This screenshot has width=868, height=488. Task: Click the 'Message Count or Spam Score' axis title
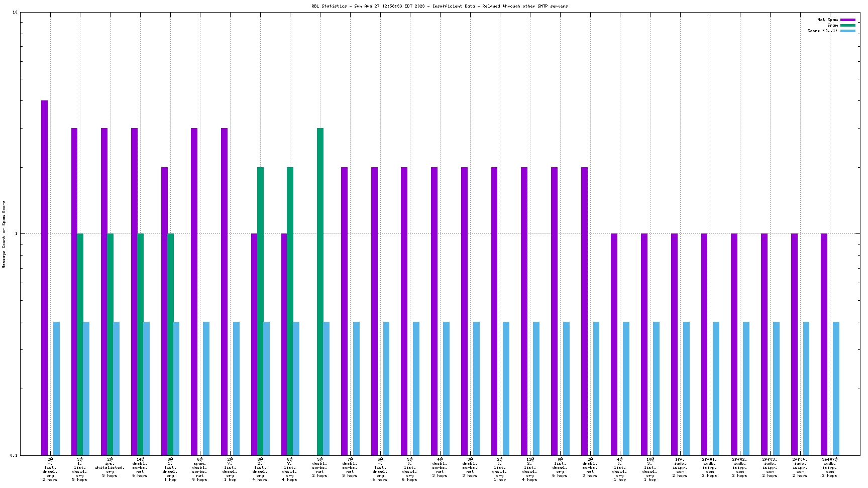click(x=4, y=234)
